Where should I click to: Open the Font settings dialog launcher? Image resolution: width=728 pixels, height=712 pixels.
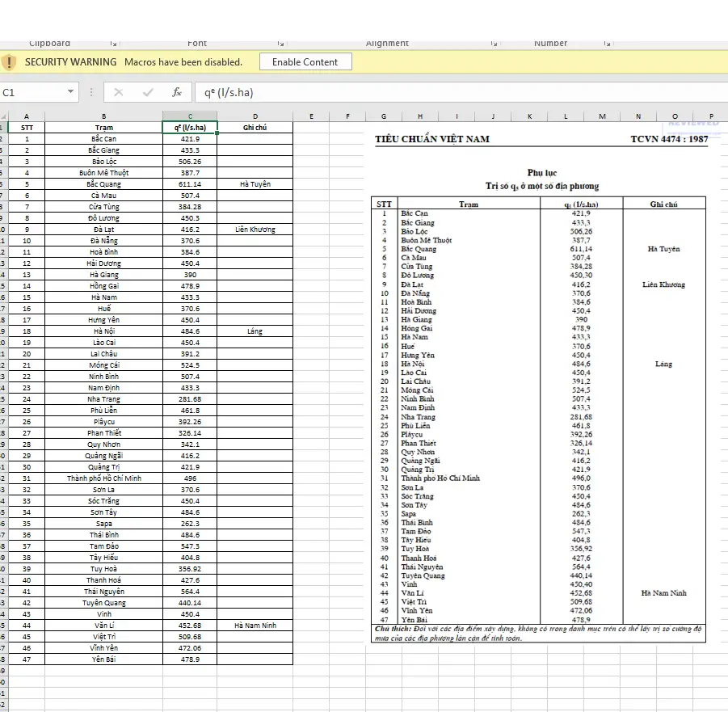[280, 44]
